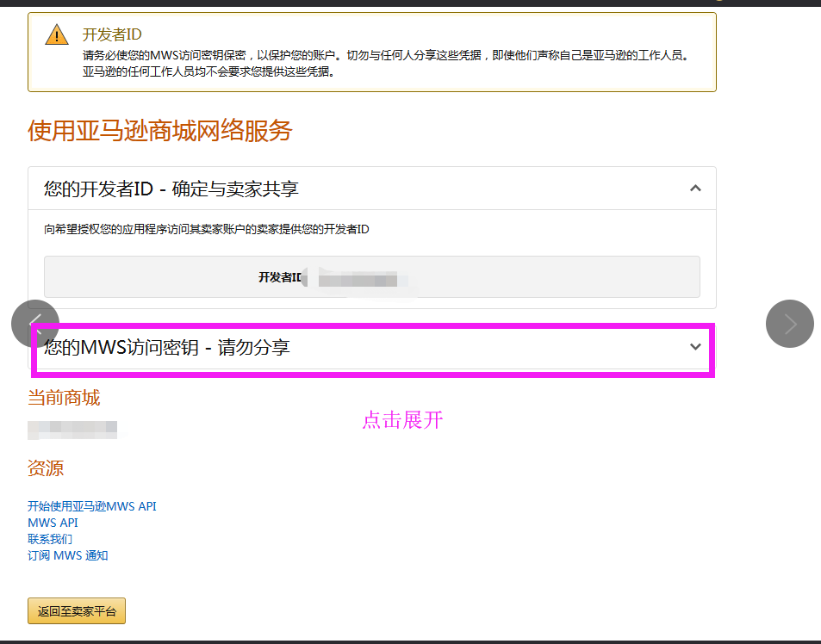Click the 订阅 MWS 通知 link
Image resolution: width=821 pixels, height=644 pixels.
click(67, 555)
